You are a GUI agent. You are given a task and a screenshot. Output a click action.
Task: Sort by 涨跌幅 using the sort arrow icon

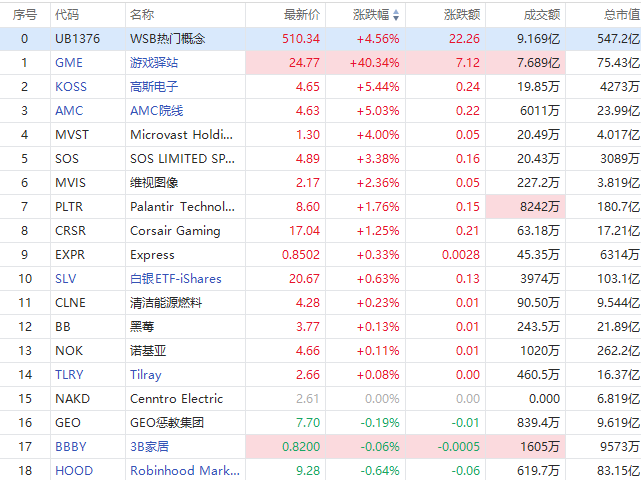click(396, 15)
